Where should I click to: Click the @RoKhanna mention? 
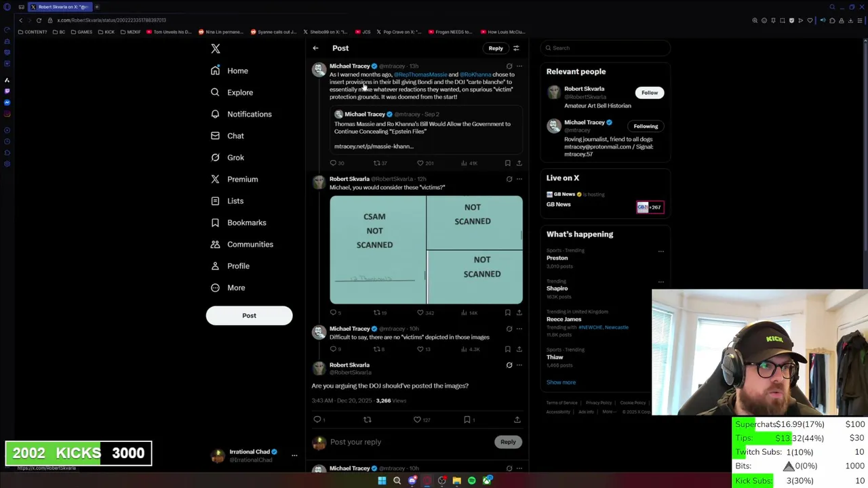pyautogui.click(x=475, y=75)
